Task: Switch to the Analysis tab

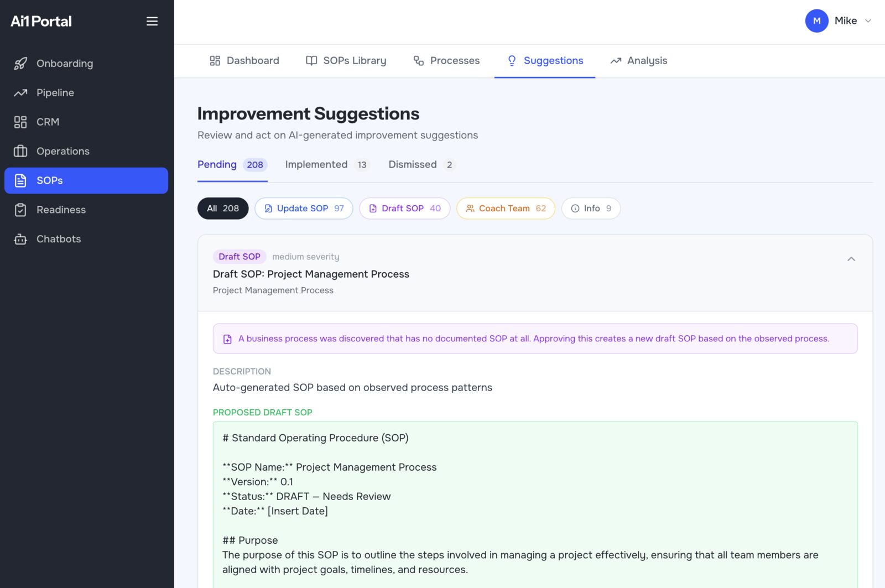Action: [x=639, y=61]
